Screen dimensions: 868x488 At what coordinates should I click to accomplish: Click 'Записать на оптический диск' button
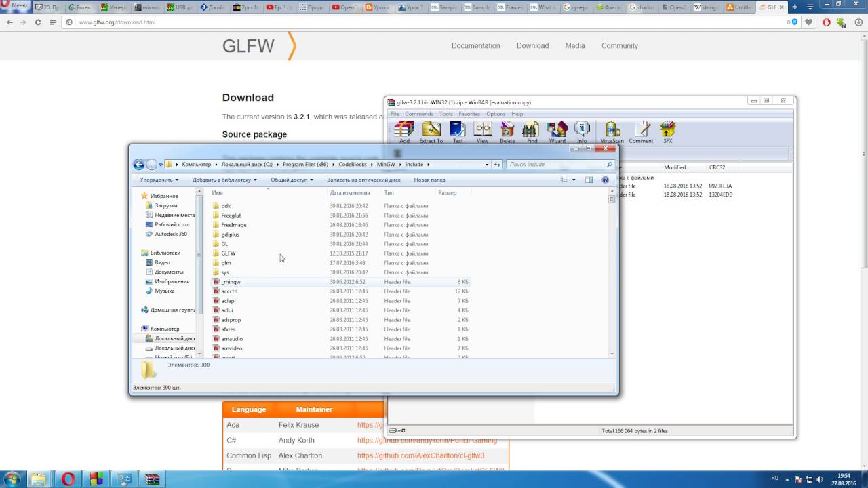coord(363,180)
